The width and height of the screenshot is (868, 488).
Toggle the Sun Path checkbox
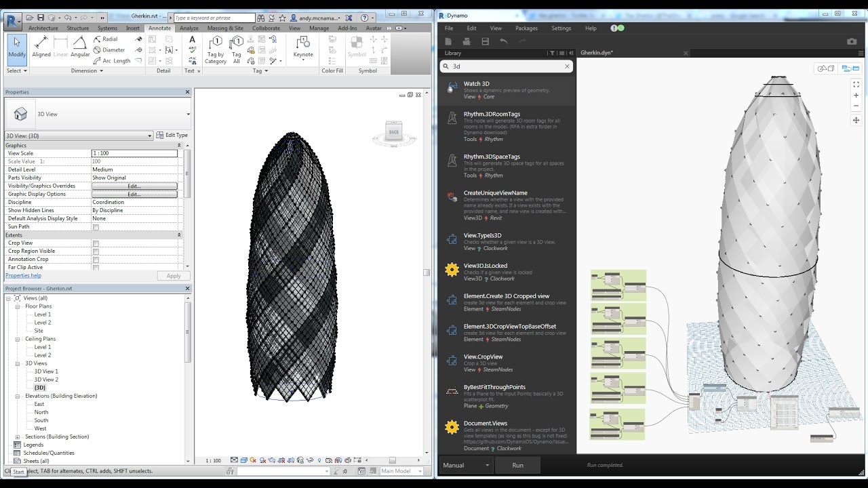point(96,227)
